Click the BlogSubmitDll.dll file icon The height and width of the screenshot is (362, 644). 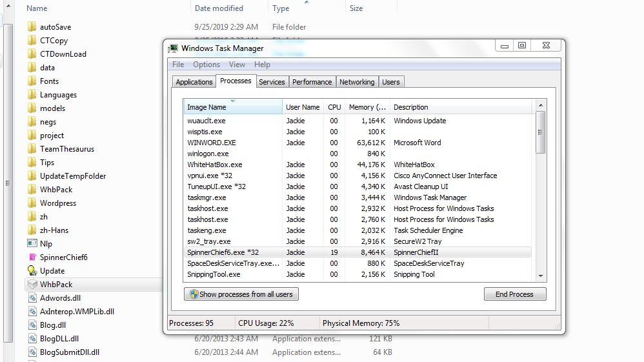pos(32,352)
